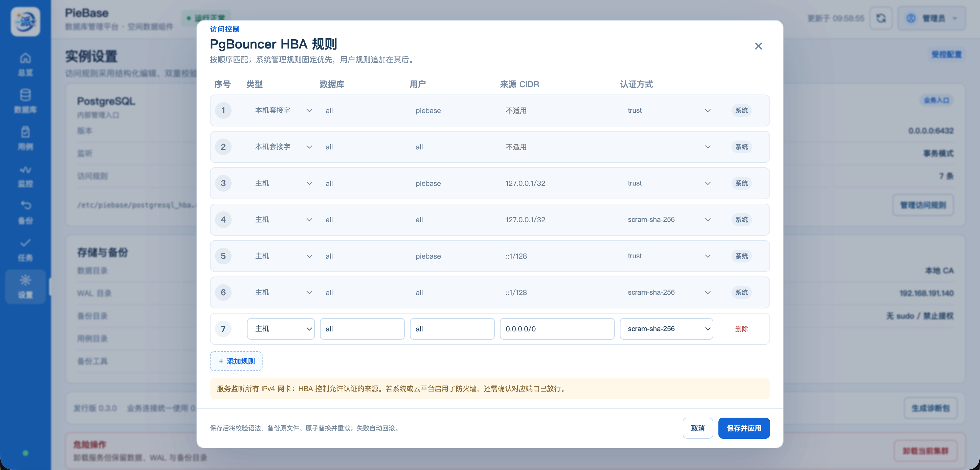Open the 主机 type dropdown in rule 7

click(281, 329)
